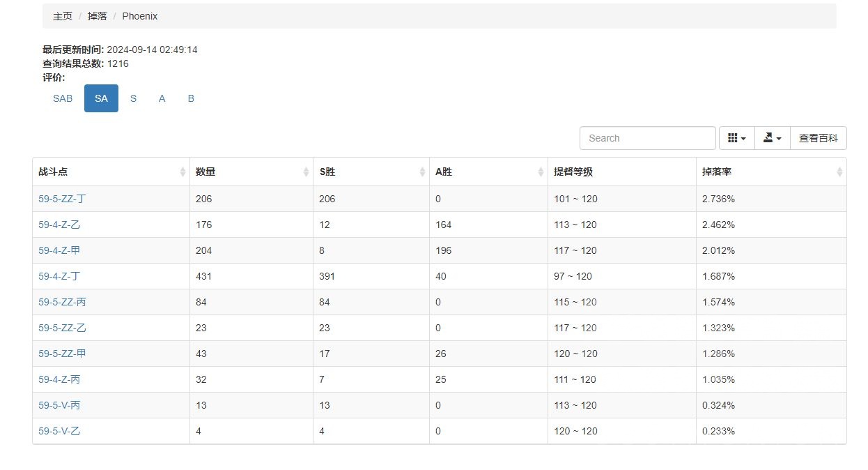Image resolution: width=868 pixels, height=470 pixels.
Task: Toggle the SAB rating filter
Action: [62, 98]
